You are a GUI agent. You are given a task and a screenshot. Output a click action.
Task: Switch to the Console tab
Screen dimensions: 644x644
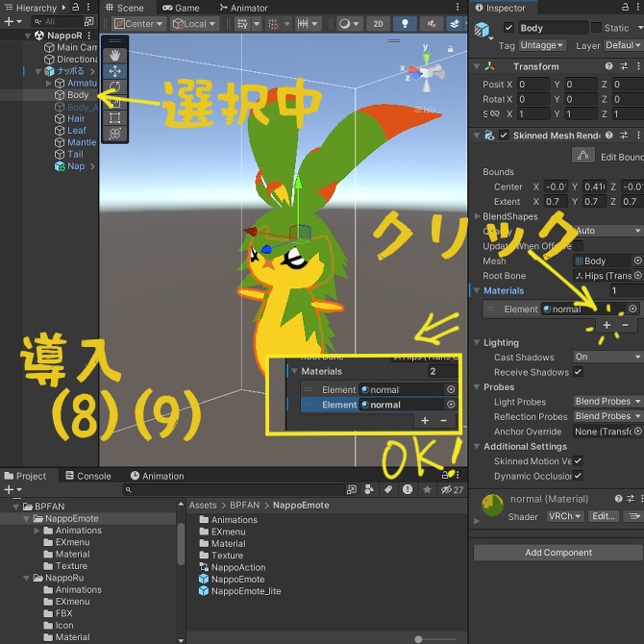coord(88,476)
